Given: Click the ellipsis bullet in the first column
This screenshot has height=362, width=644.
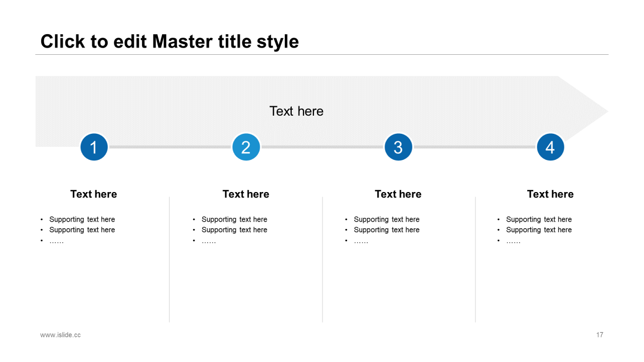Looking at the screenshot, I should (56, 241).
